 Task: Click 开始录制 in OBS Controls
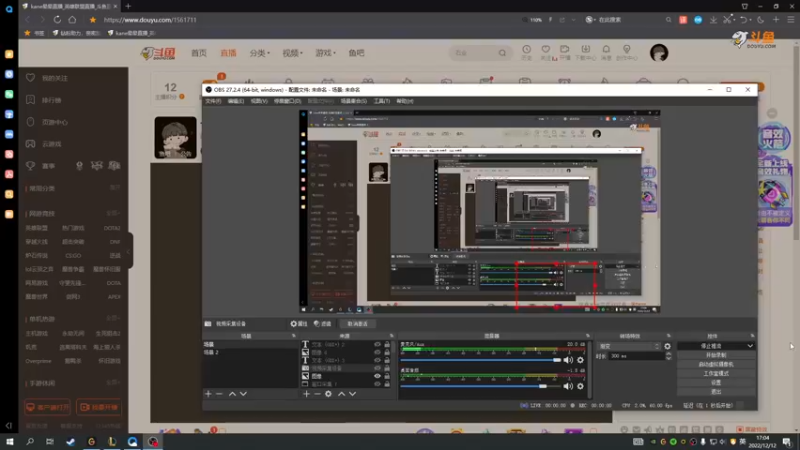click(x=716, y=355)
